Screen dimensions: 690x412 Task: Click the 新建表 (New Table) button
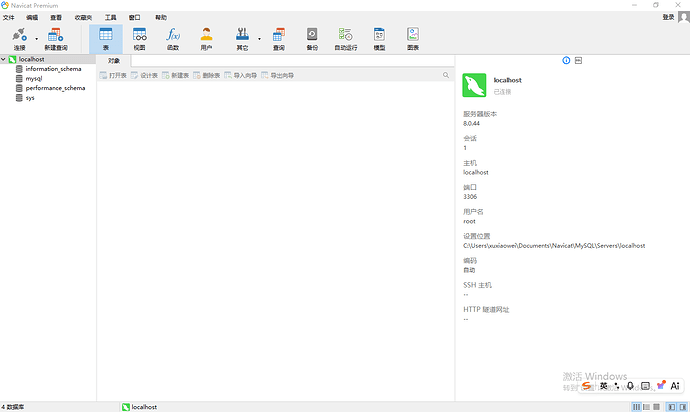[x=176, y=75]
